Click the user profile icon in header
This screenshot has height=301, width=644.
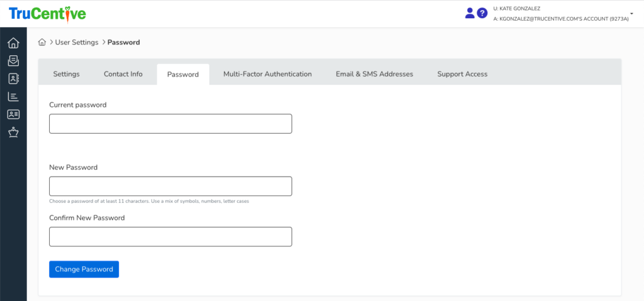coord(470,13)
